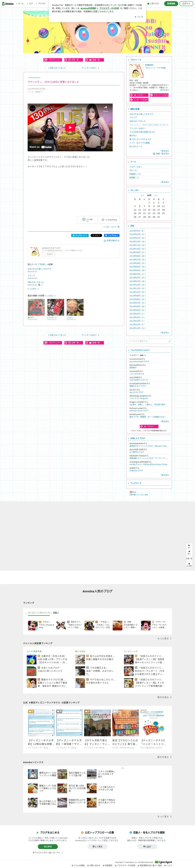Viewport: 195px width, 868px height.
Task: Click the green はじめる button in footer
Action: (x=48, y=846)
